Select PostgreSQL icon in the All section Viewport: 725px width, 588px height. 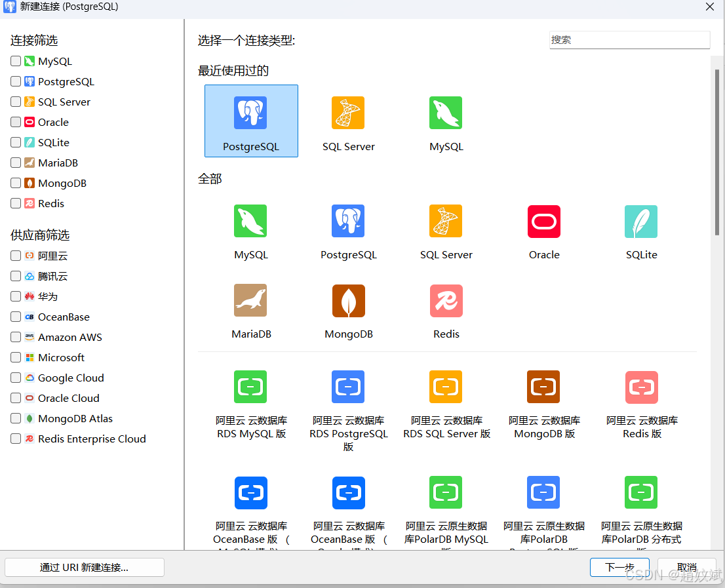point(348,221)
